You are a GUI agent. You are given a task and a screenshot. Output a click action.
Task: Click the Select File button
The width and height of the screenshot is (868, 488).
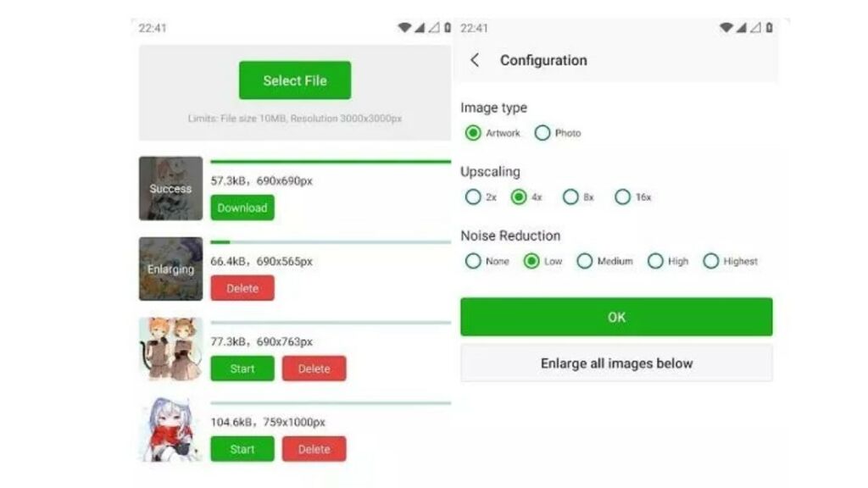(x=295, y=80)
